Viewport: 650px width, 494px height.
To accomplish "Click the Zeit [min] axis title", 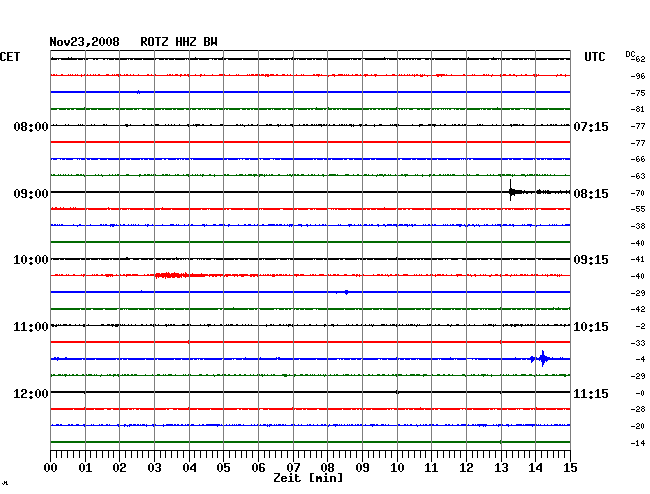I will pyautogui.click(x=308, y=478).
